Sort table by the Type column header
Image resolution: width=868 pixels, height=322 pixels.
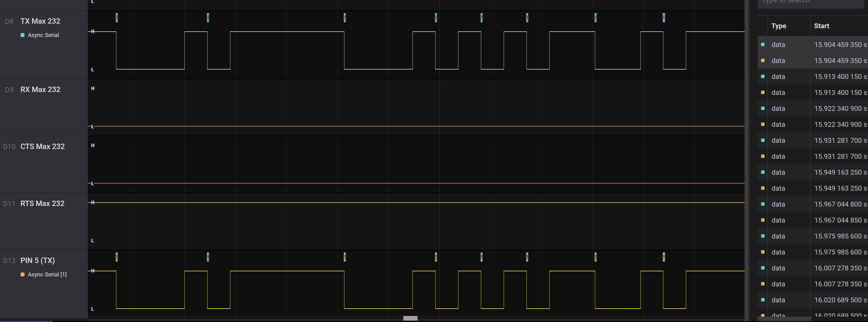(x=779, y=26)
